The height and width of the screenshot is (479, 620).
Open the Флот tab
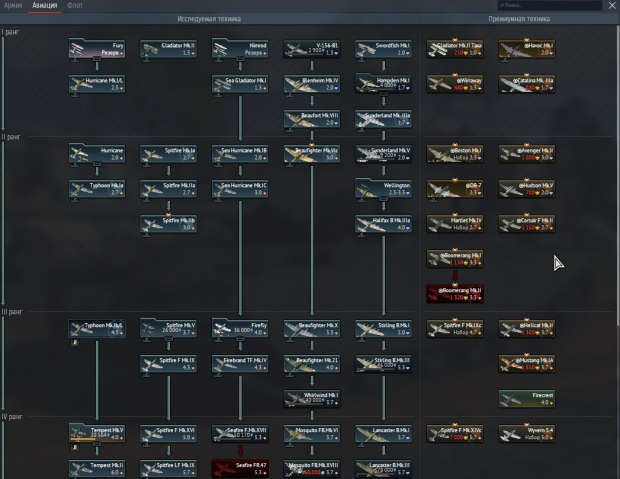(75, 6)
